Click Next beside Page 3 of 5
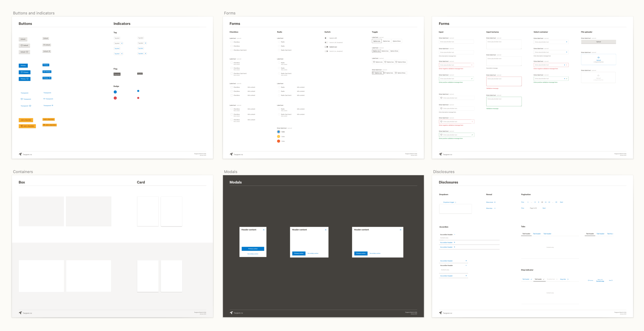 544,208
